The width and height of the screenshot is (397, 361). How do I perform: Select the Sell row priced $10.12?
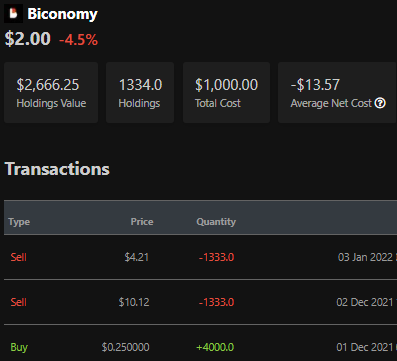click(x=200, y=302)
